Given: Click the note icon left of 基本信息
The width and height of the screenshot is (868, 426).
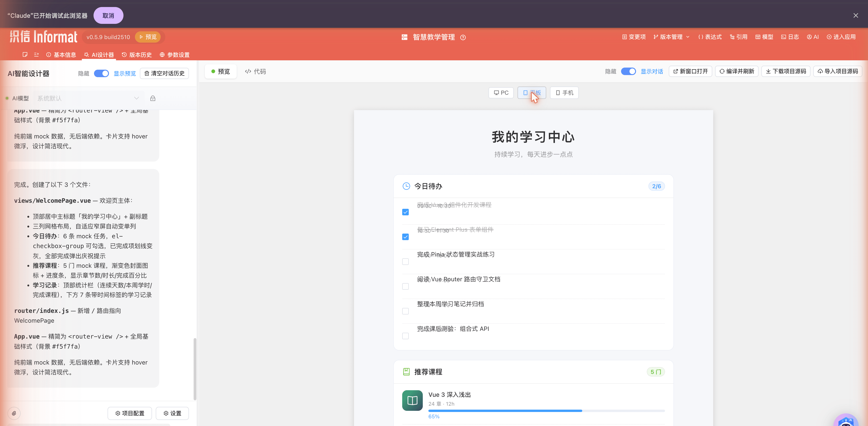Looking at the screenshot, I should (25, 55).
